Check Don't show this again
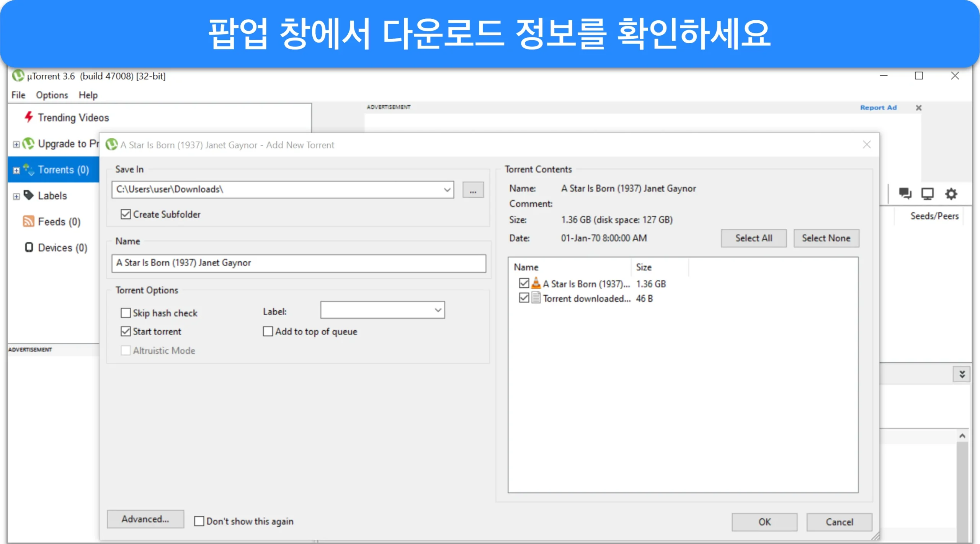This screenshot has height=544, width=980. pos(199,521)
